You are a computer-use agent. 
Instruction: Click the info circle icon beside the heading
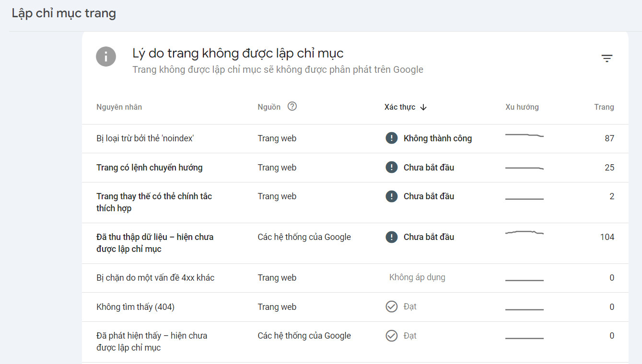(106, 57)
